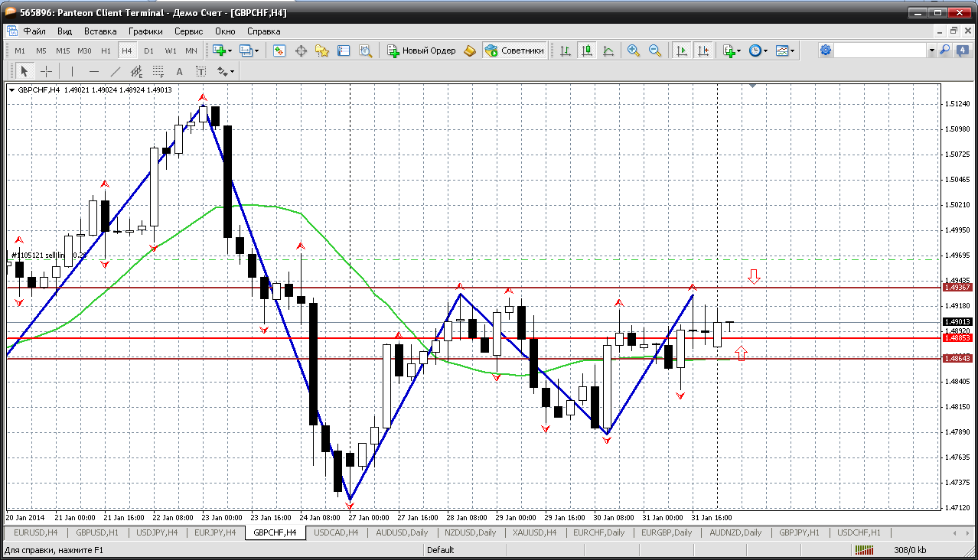Select the text 'A' tool
Screen dimensions: 978x560
180,71
